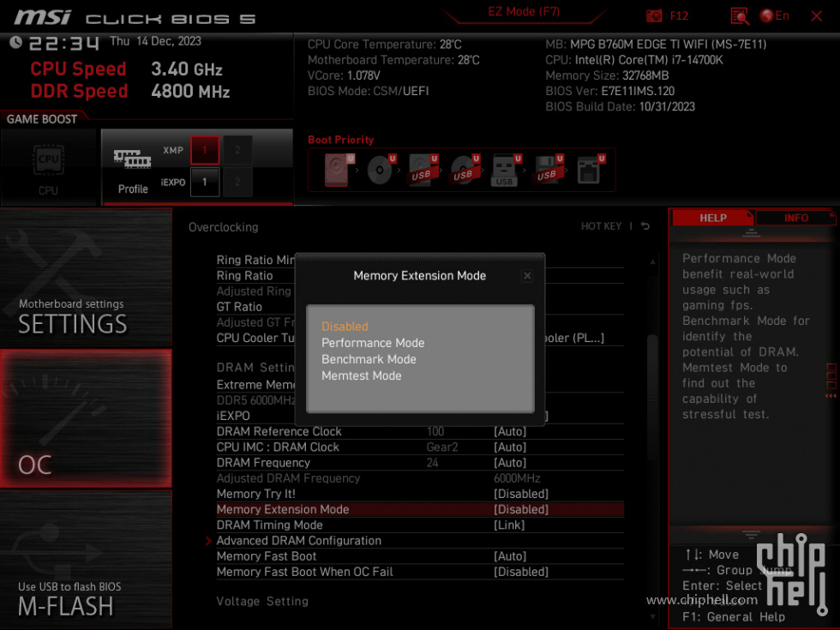840x630 pixels.
Task: Expand Advanced DRAM Configuration submenu
Action: 298,541
